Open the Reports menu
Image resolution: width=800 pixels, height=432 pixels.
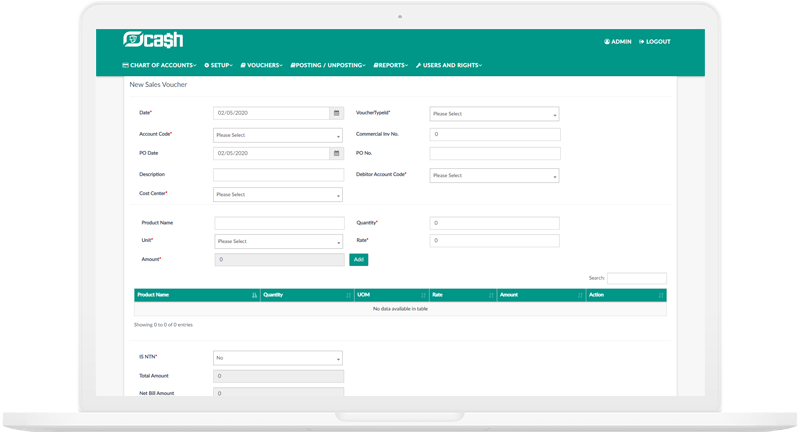(x=391, y=65)
